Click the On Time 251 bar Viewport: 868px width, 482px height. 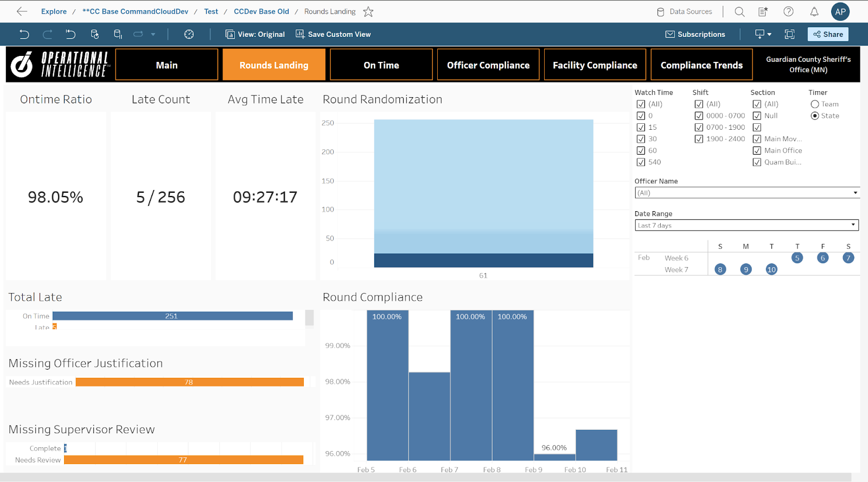click(173, 316)
